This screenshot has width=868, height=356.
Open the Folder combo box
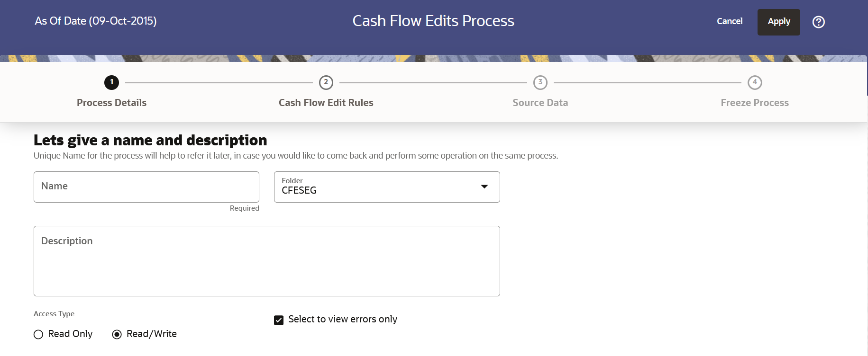tap(386, 187)
